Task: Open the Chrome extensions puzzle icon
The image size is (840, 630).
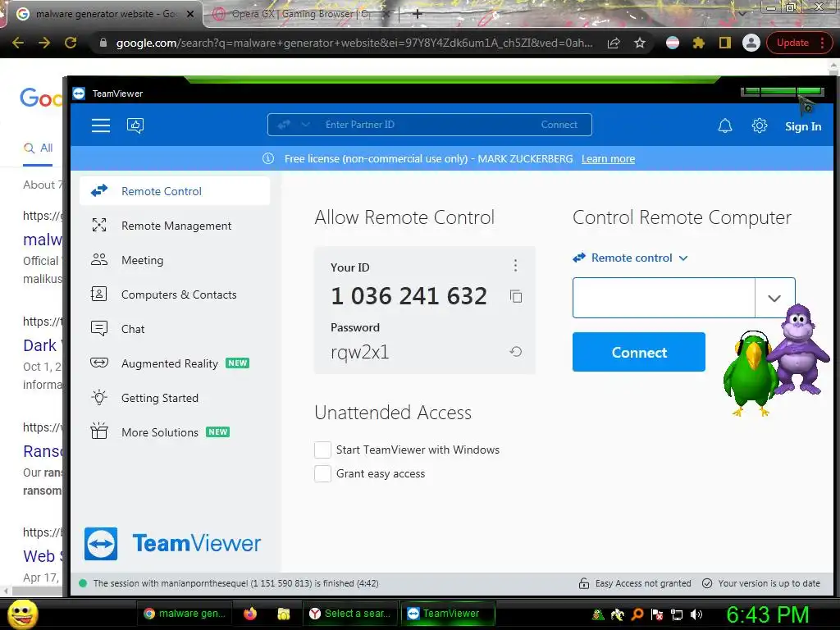Action: coord(699,43)
